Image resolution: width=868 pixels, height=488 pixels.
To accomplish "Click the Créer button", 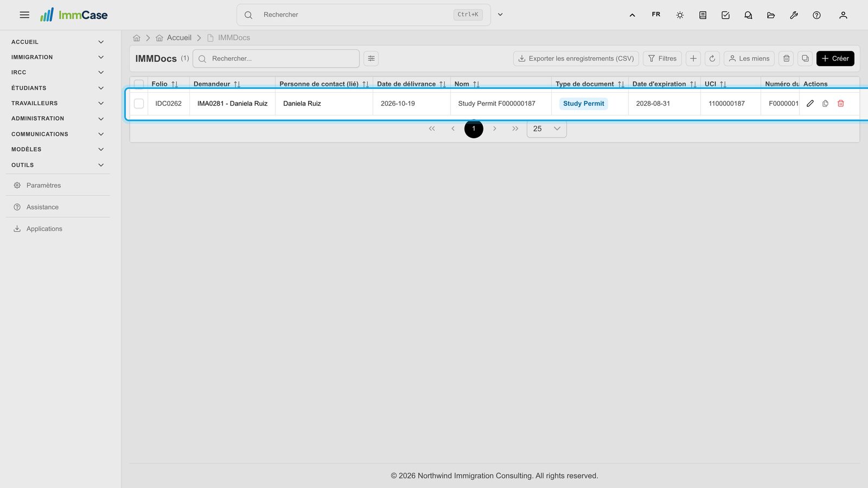I will [x=835, y=59].
